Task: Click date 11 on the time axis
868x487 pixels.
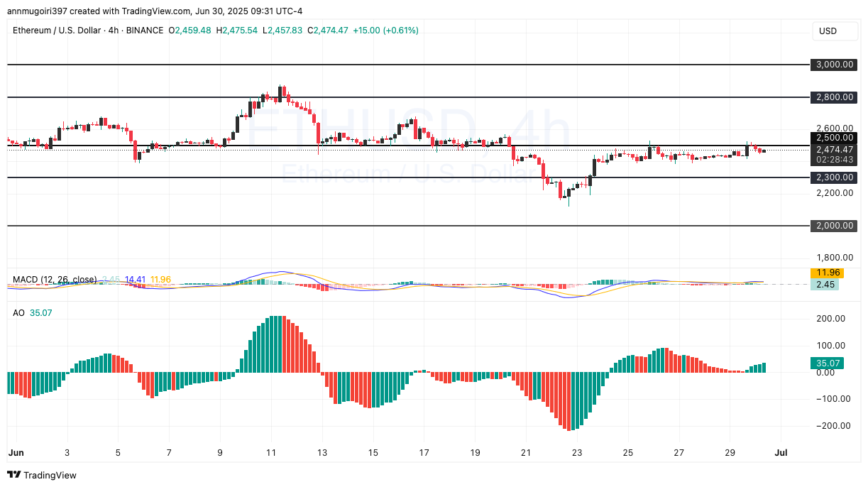Action: [270, 452]
